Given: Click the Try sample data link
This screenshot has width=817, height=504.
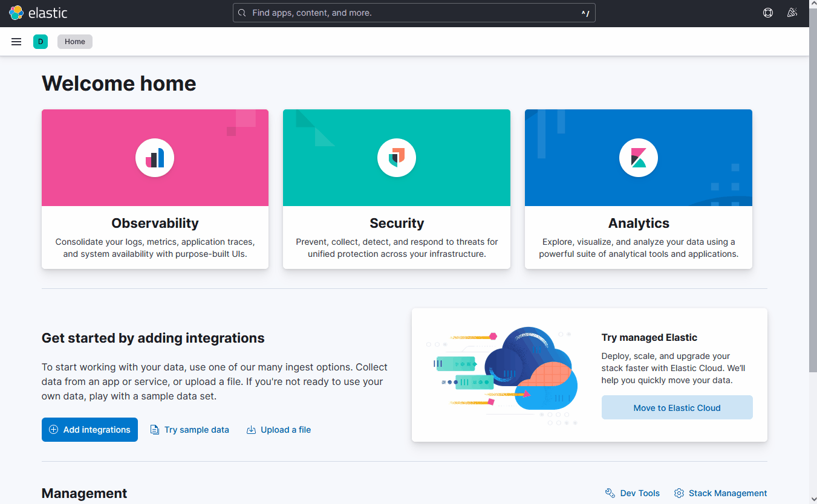Looking at the screenshot, I should 197,430.
